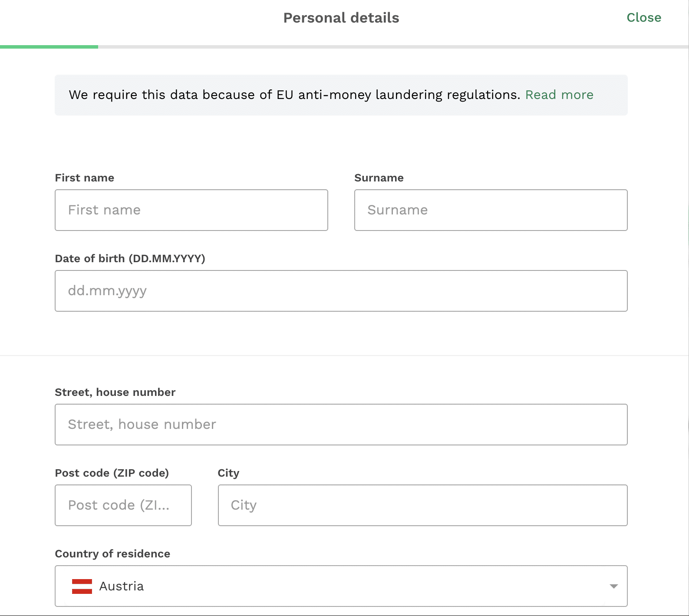689x616 pixels.
Task: Select the Street, house number field
Action: [341, 425]
